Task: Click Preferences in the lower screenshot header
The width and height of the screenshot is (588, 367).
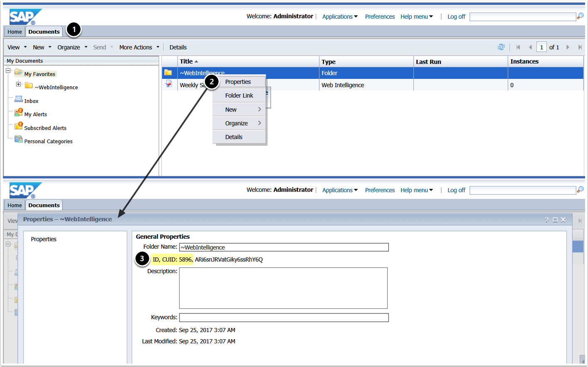Action: point(380,190)
